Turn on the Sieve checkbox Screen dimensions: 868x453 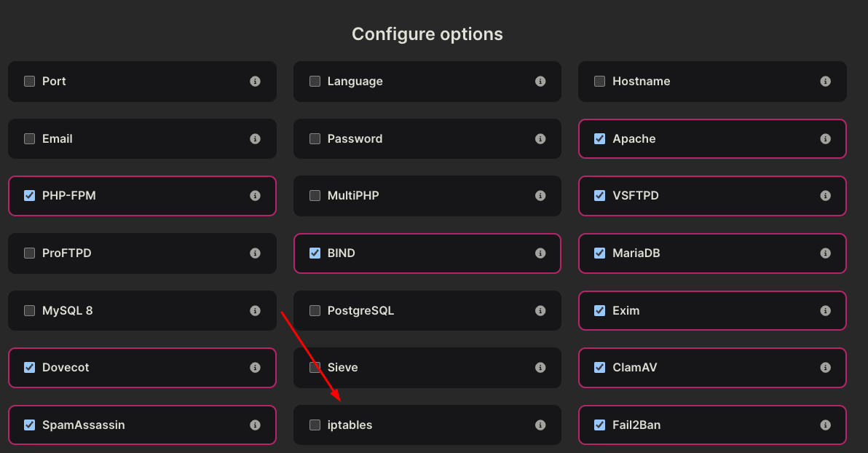click(315, 368)
